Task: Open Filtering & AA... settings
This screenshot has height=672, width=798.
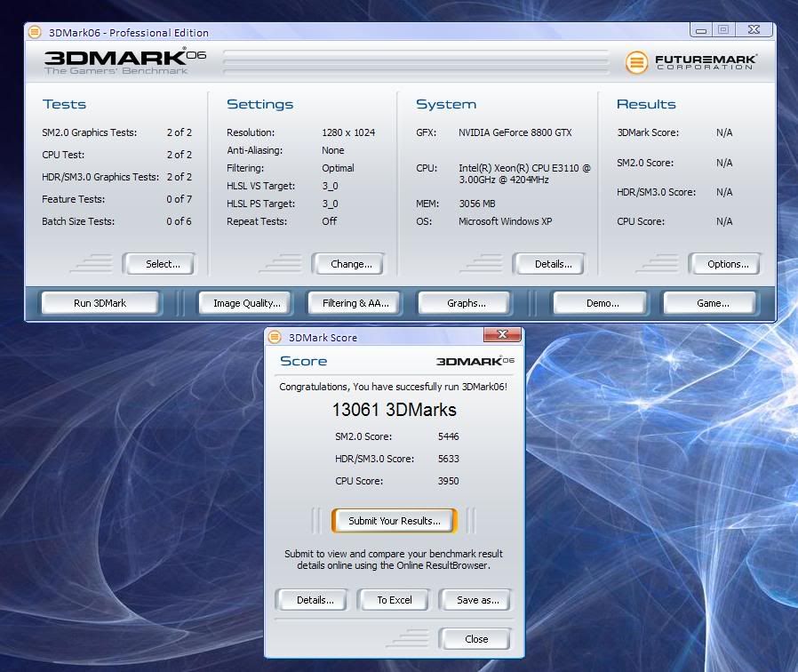Action: click(355, 303)
